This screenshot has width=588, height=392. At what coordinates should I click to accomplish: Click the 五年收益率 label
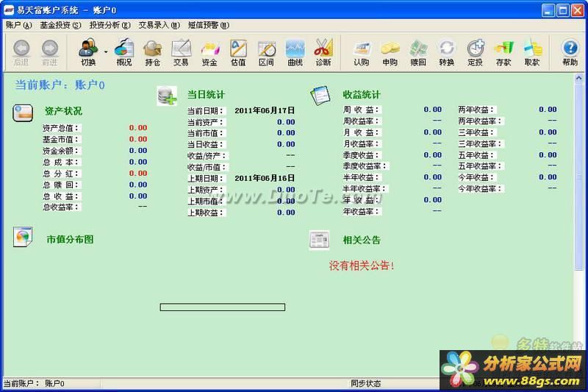(481, 166)
